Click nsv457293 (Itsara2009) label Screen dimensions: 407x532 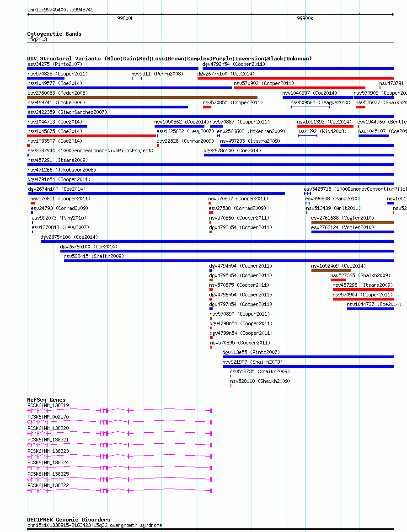(250, 141)
